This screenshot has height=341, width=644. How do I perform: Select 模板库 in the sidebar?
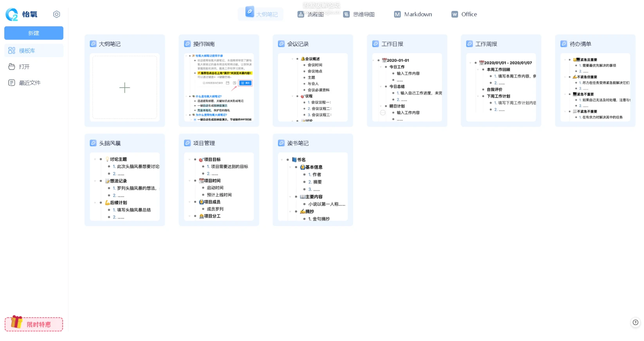click(x=34, y=50)
